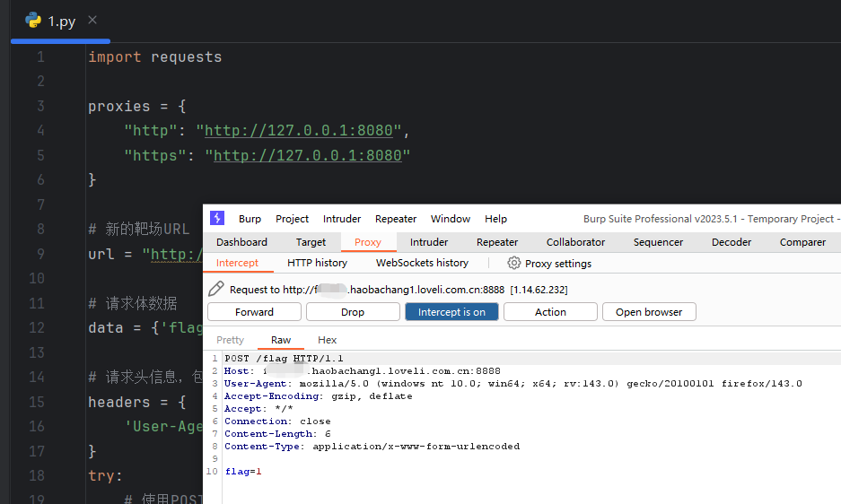Image resolution: width=841 pixels, height=504 pixels.
Task: Click the gear icon for Proxy settings
Action: pyautogui.click(x=513, y=263)
